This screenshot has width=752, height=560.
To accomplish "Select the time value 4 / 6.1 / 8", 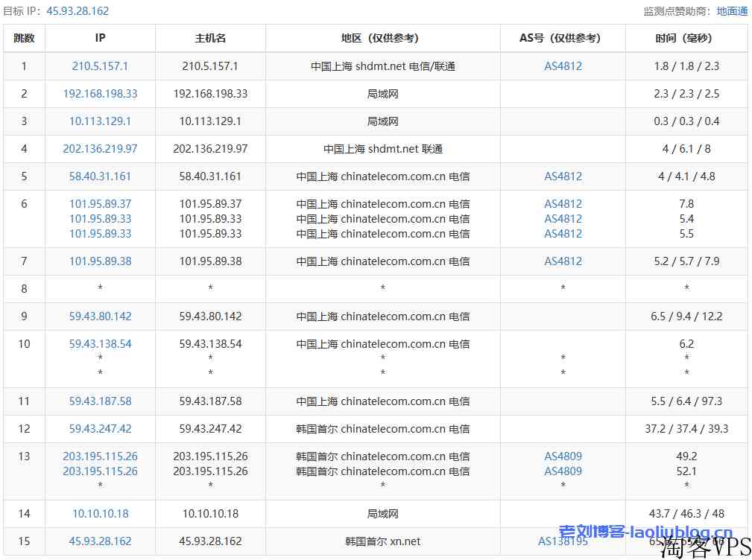I will coord(686,149).
